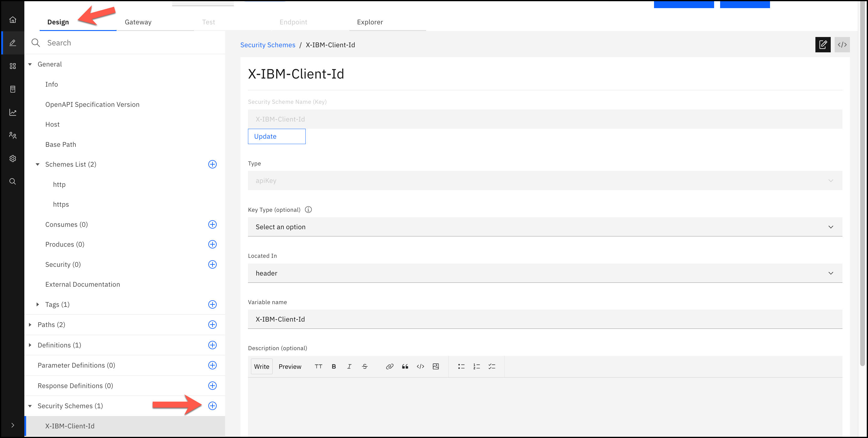Expand the Paths section
Image resolution: width=868 pixels, height=438 pixels.
click(30, 324)
